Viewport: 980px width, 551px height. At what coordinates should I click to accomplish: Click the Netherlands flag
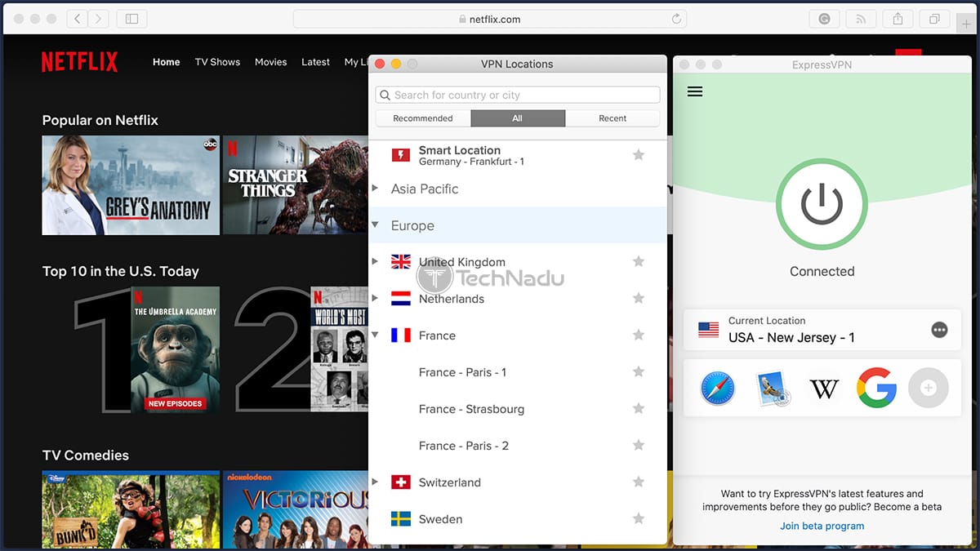point(401,299)
